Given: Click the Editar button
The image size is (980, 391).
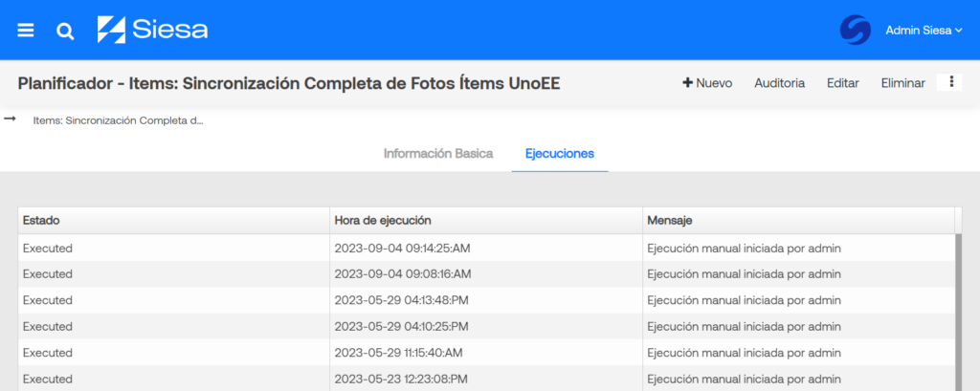Looking at the screenshot, I should [x=842, y=82].
